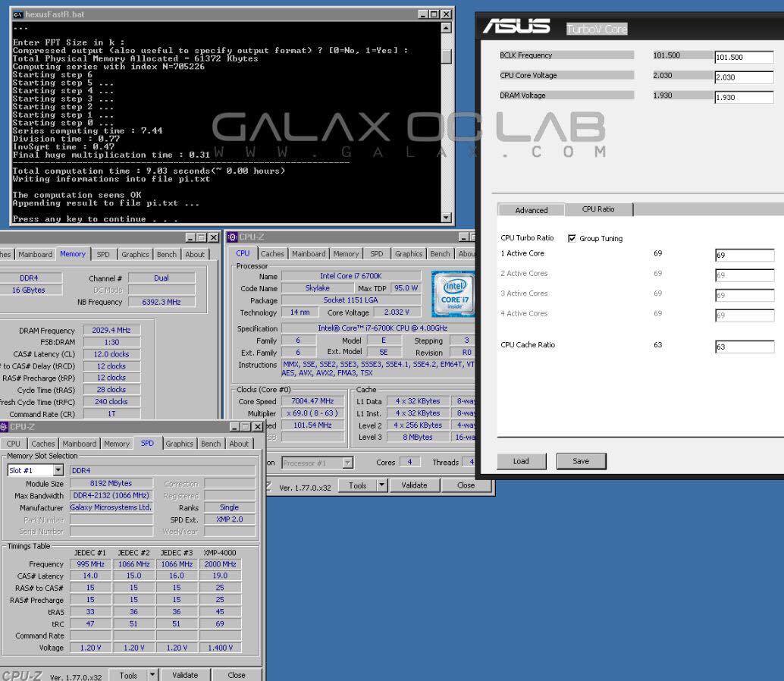Click the DRAM Voltage input field
The width and height of the screenshot is (784, 681).
click(744, 97)
